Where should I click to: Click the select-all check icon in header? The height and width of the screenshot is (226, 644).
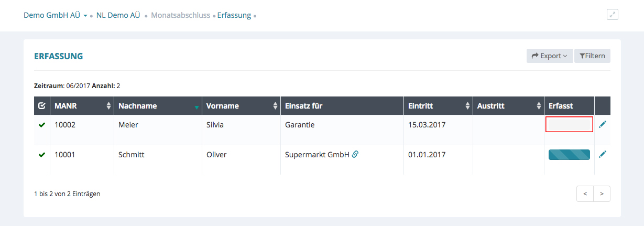click(x=42, y=106)
